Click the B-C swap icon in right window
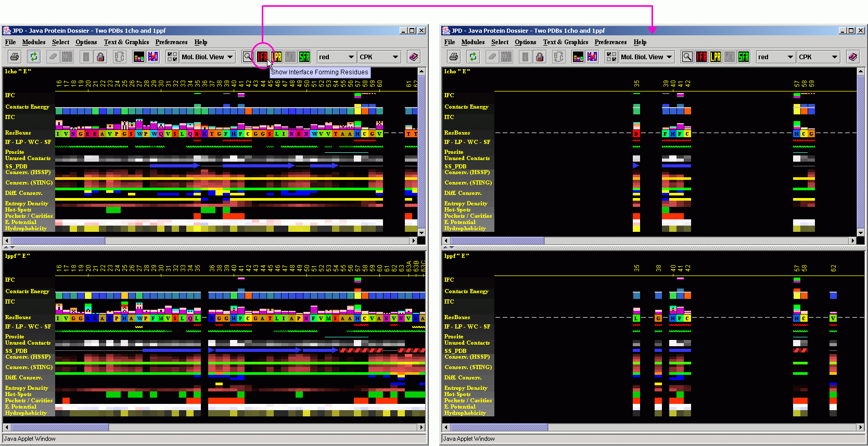 tap(558, 57)
